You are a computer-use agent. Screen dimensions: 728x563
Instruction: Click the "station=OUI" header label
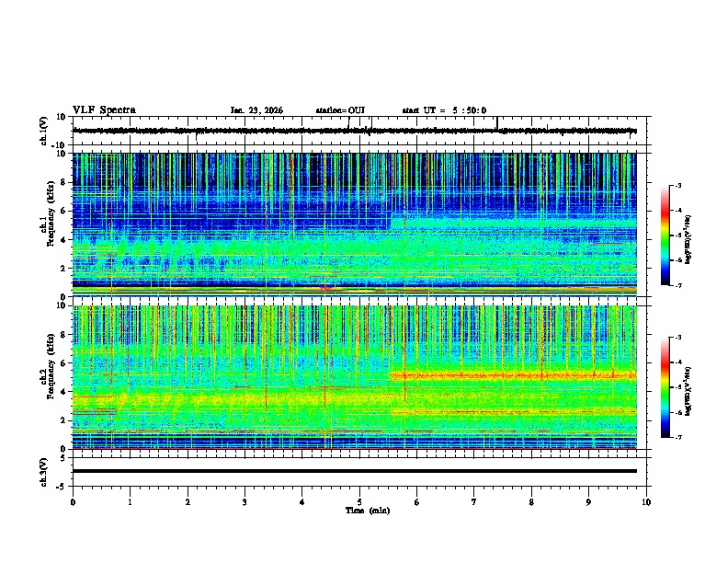[x=340, y=110]
